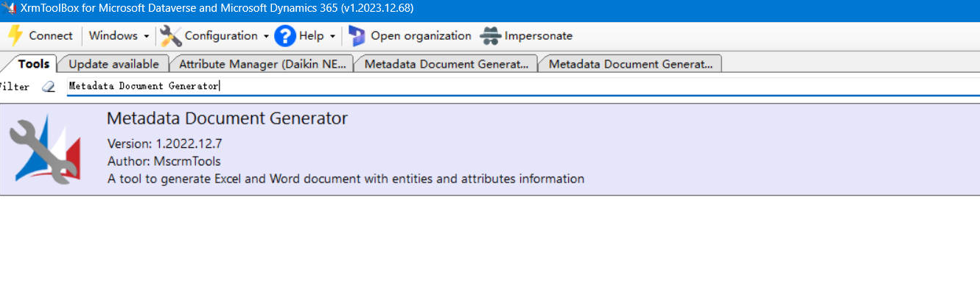The height and width of the screenshot is (281, 980).
Task: Select the Tools tab
Action: click(33, 64)
